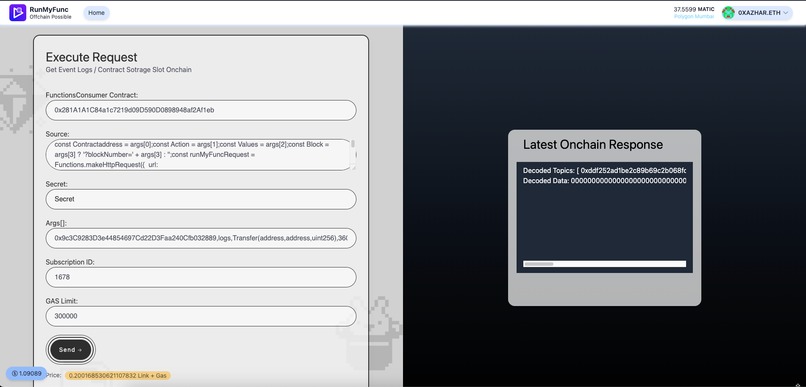Click the Link + Gas price tag
806x387 pixels.
[118, 376]
